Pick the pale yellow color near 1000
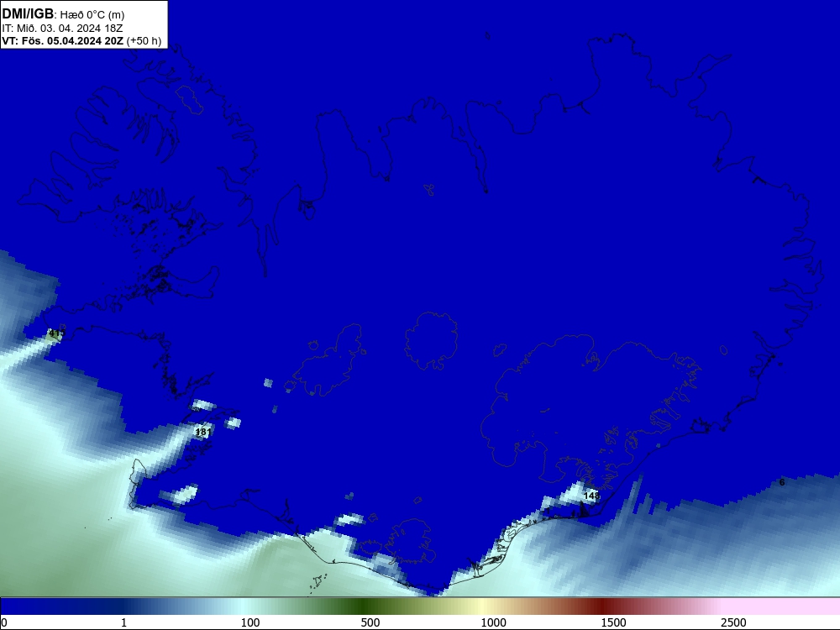Viewport: 840px width, 630px height. click(484, 606)
